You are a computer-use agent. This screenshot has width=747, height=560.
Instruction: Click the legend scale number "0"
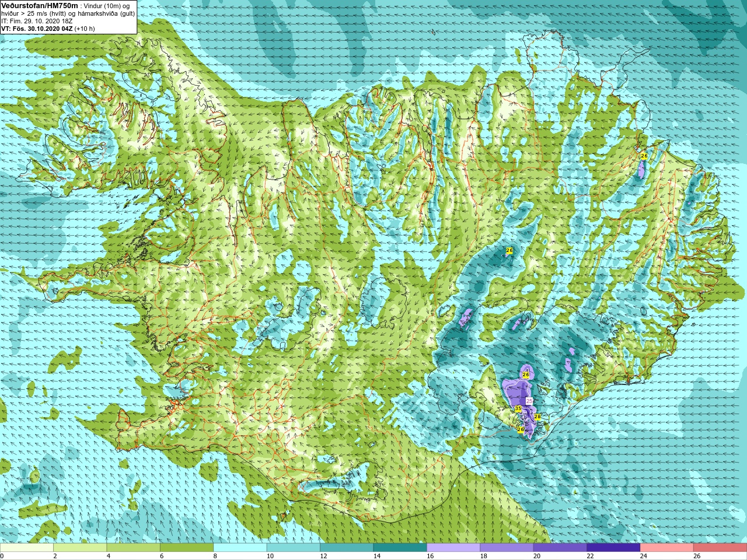pos(2,556)
